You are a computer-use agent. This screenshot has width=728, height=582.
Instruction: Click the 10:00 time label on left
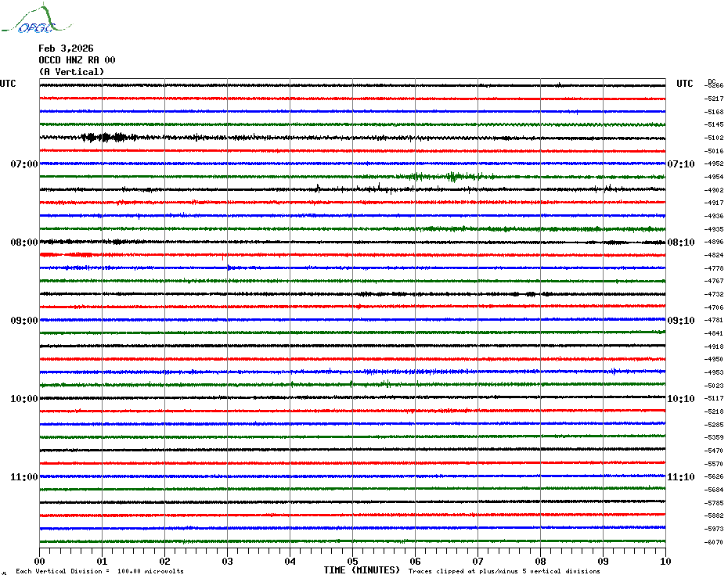24,399
